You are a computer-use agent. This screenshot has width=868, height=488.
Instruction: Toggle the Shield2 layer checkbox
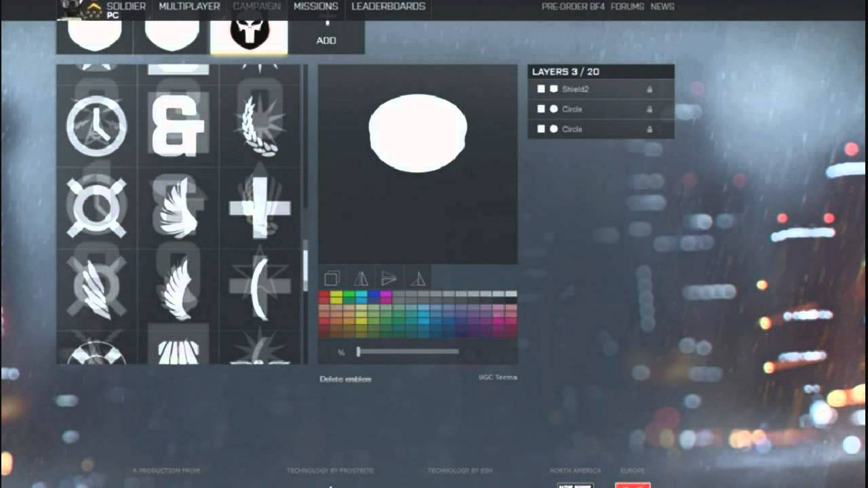pyautogui.click(x=541, y=89)
